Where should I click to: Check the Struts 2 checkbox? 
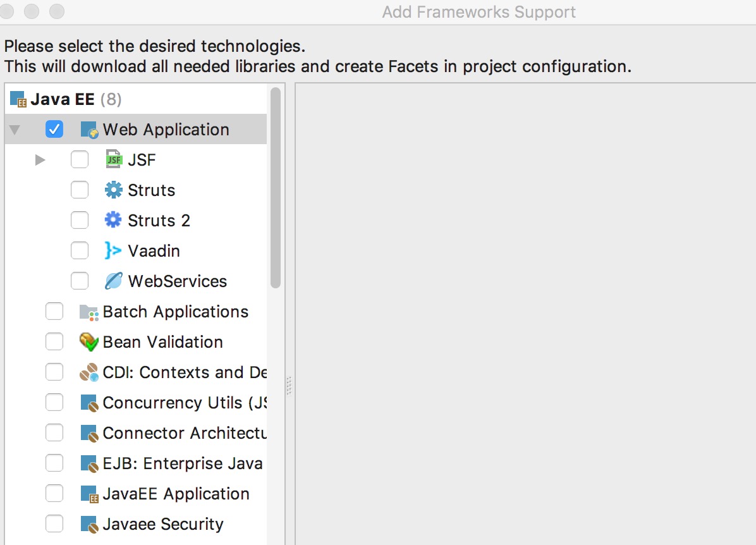[80, 220]
